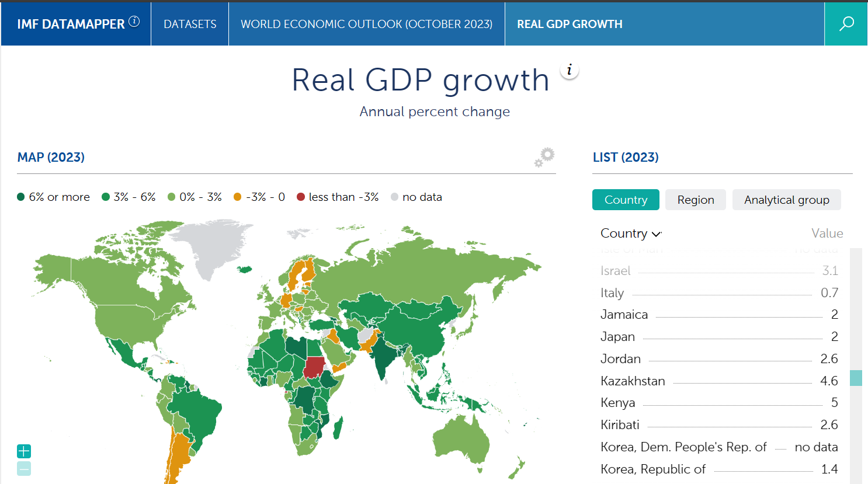Zoom out the map with minus button
Viewport: 868px width, 484px height.
point(24,468)
